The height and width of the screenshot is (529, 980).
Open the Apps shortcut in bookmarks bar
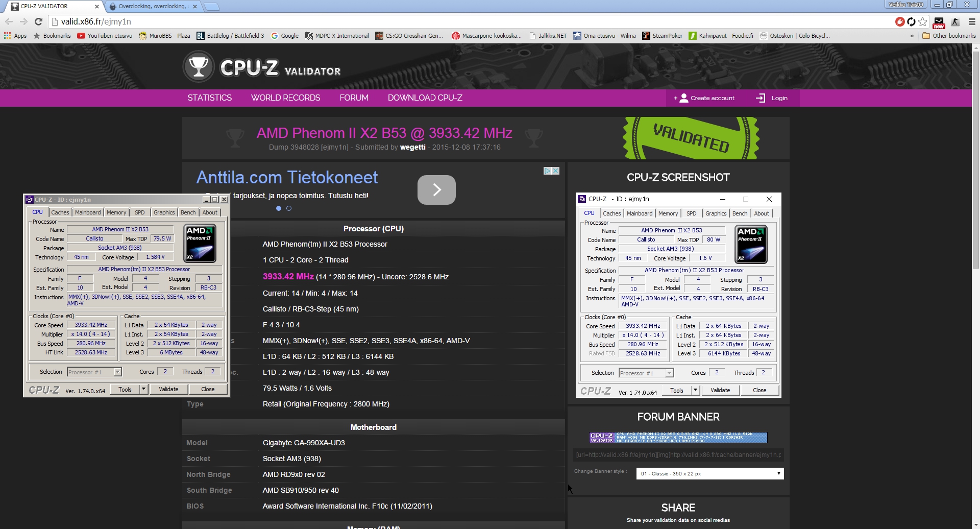pos(15,36)
